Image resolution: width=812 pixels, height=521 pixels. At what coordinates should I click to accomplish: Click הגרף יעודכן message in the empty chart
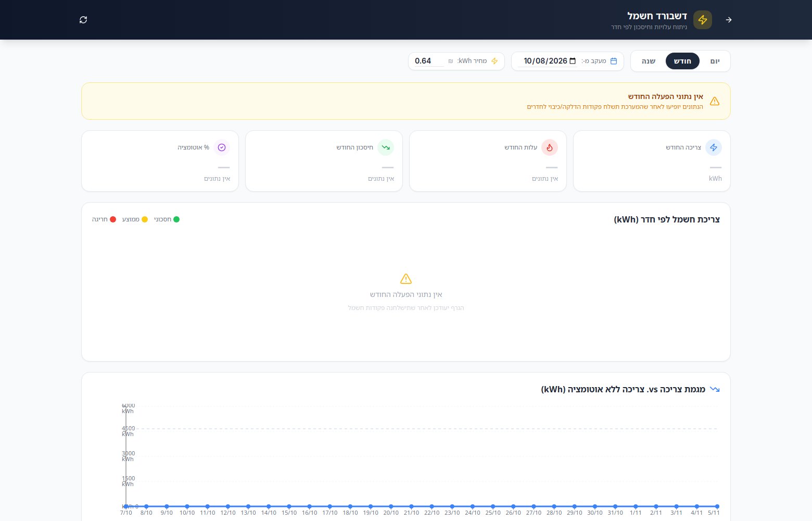(406, 308)
